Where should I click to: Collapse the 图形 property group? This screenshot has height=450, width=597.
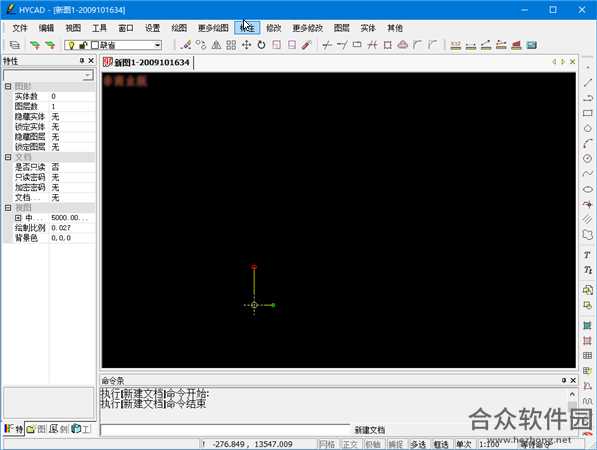click(x=8, y=86)
